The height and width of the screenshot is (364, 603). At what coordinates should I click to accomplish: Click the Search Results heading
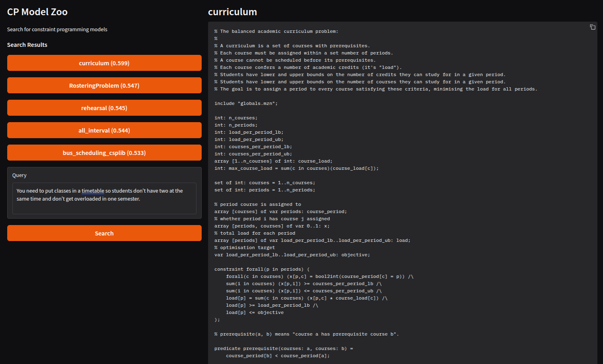(x=27, y=45)
